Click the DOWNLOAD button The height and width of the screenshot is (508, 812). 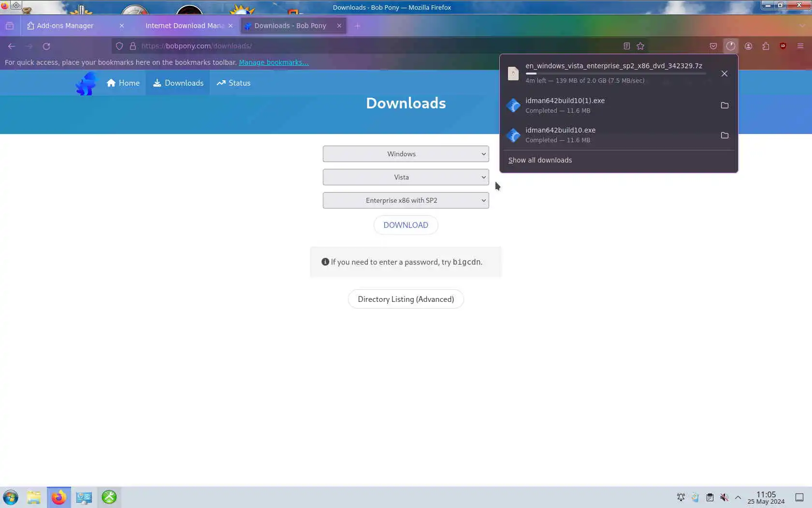pos(406,225)
